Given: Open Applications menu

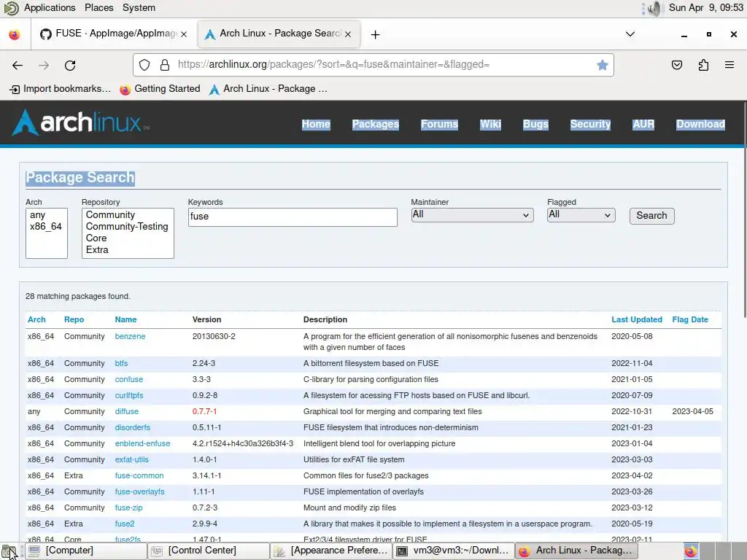Looking at the screenshot, I should (50, 7).
